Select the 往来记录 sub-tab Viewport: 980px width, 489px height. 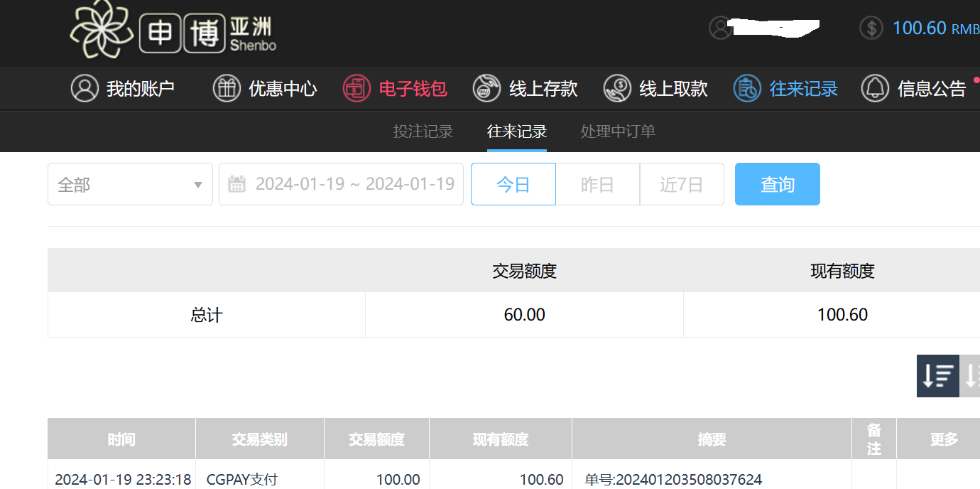coord(517,131)
